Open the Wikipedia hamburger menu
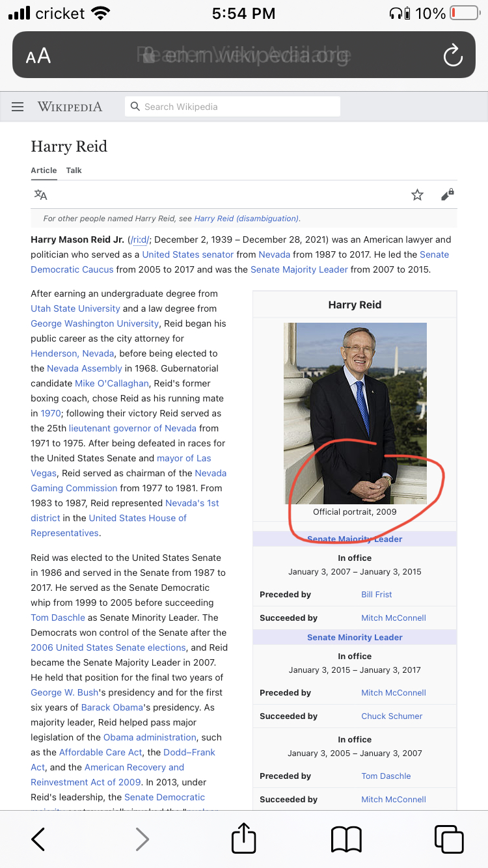Image resolution: width=488 pixels, height=868 pixels. [18, 107]
